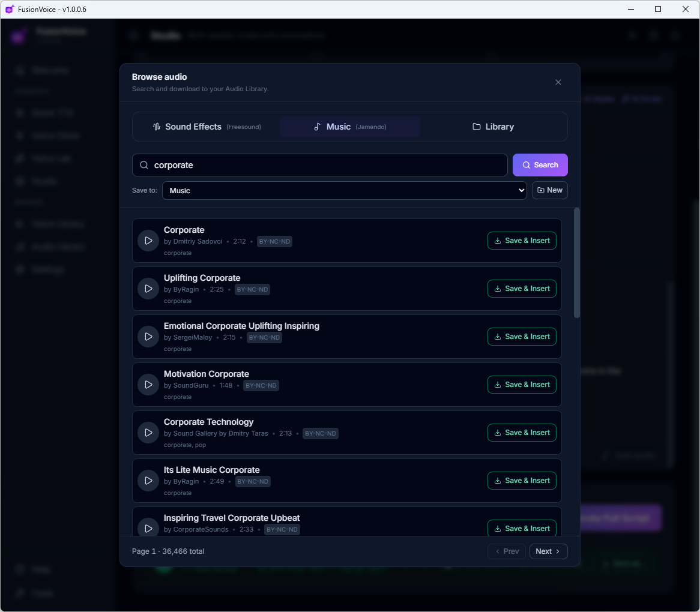Click the results list scrollbar

pos(577,263)
